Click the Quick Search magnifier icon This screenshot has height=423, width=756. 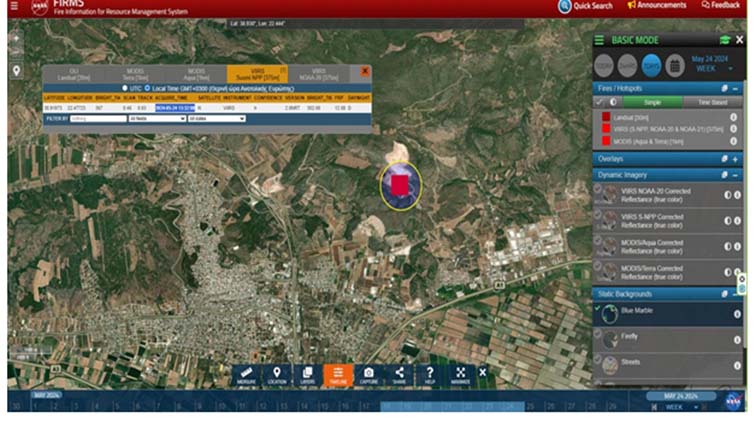pos(564,6)
